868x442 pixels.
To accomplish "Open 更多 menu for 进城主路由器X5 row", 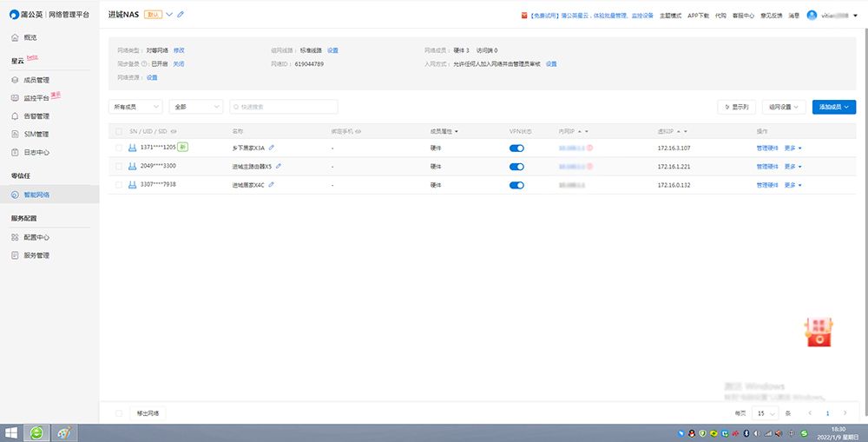I will point(792,167).
